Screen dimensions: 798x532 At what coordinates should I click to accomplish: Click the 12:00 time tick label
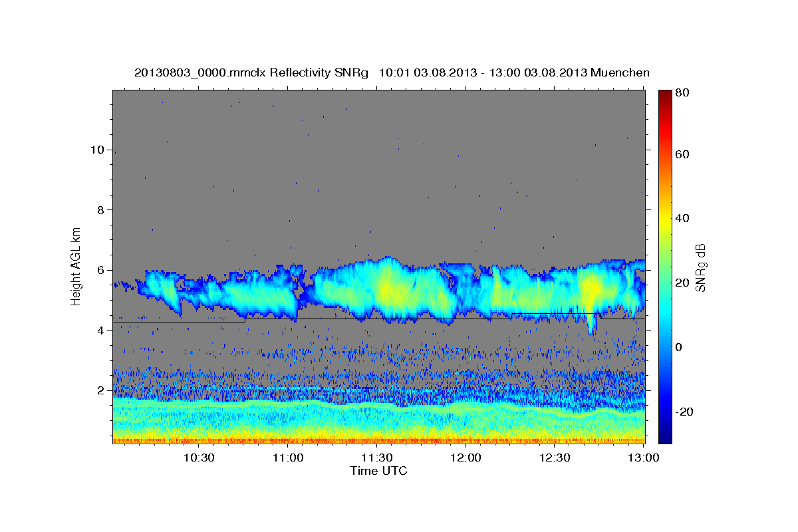coord(466,458)
